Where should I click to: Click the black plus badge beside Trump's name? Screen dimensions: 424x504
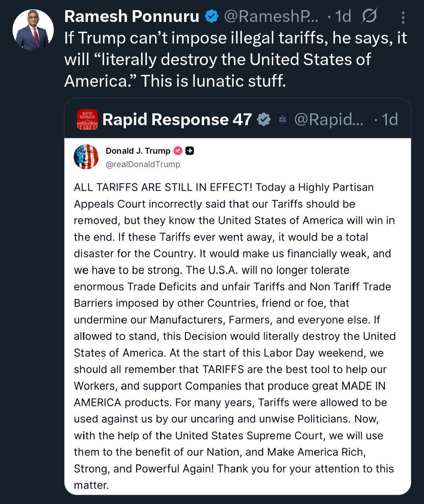click(190, 151)
